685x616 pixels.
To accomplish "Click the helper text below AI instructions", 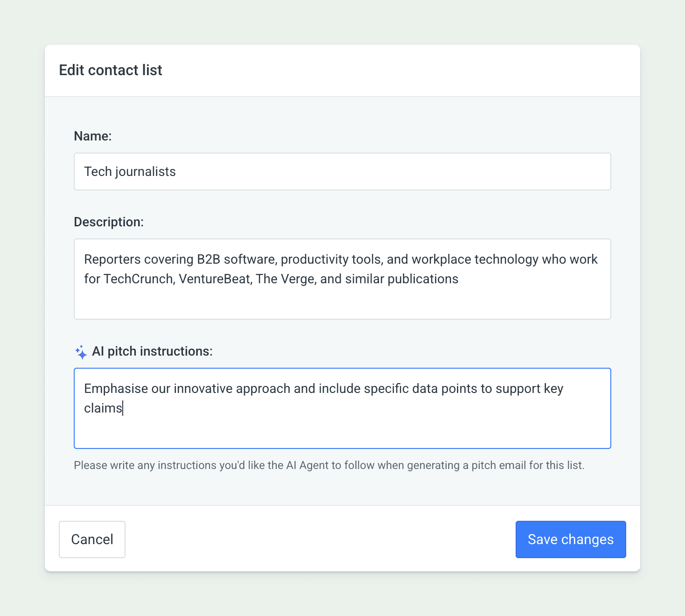I will coord(329,465).
